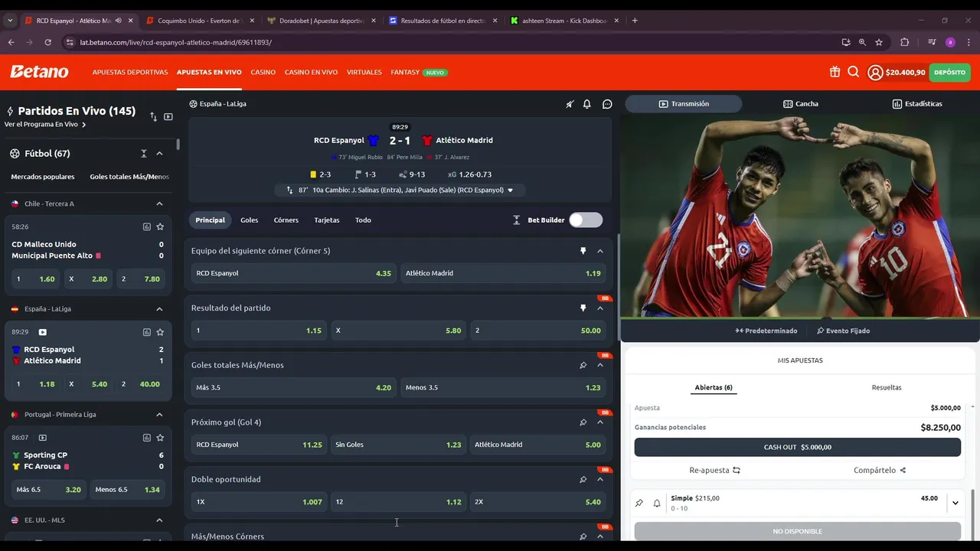
Task: Click the collapse icon left of Bet Builder
Action: 518,220
